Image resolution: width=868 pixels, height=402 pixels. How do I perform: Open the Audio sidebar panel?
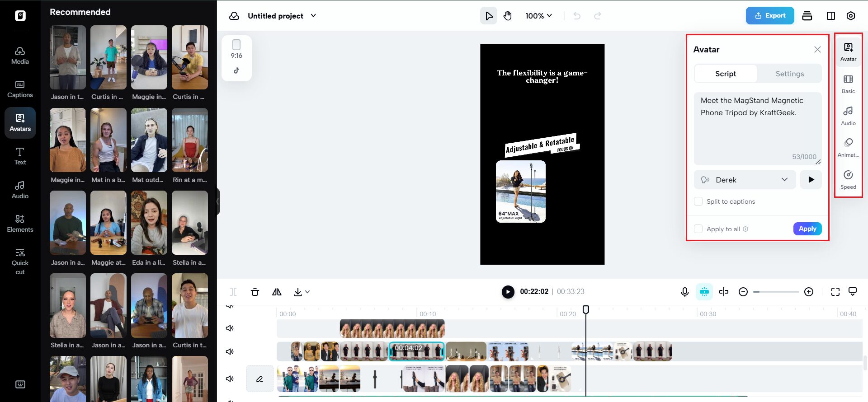[x=20, y=190]
